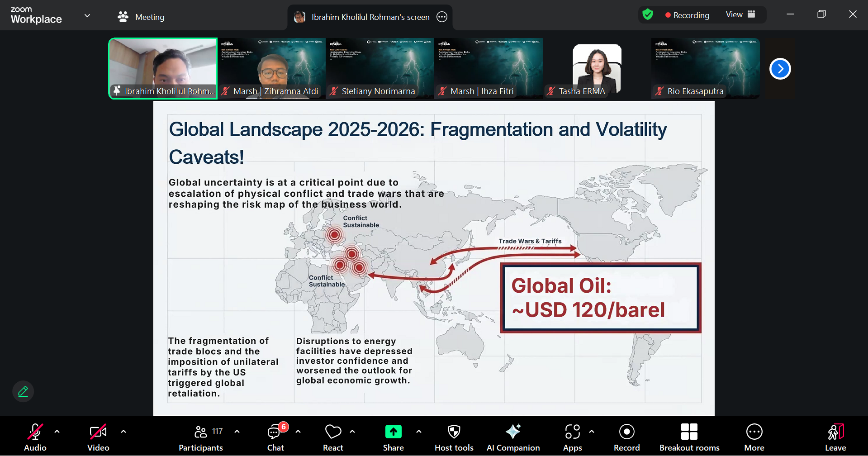Unmute the microphone with Audio button

pos(35,437)
